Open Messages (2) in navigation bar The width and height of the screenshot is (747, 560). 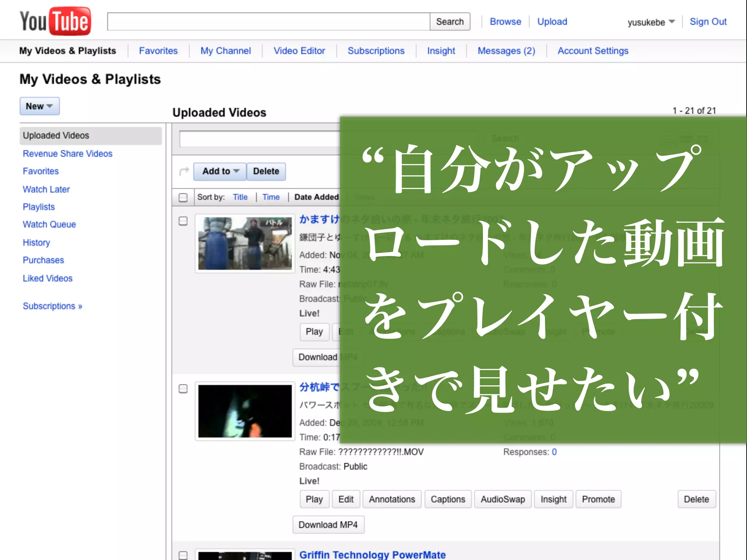point(506,51)
